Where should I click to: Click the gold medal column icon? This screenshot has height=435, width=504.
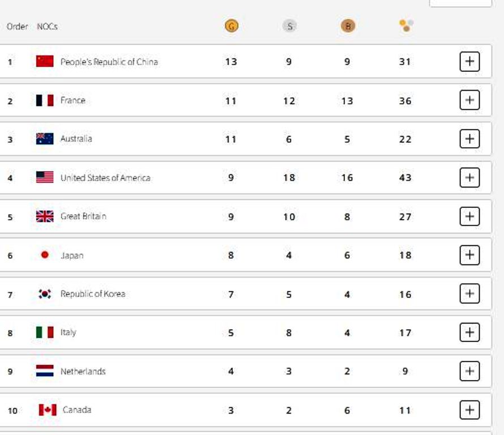coord(231,25)
